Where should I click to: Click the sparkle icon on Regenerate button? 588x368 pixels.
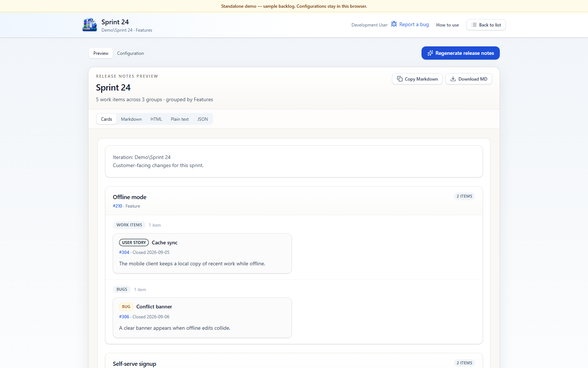[430, 53]
